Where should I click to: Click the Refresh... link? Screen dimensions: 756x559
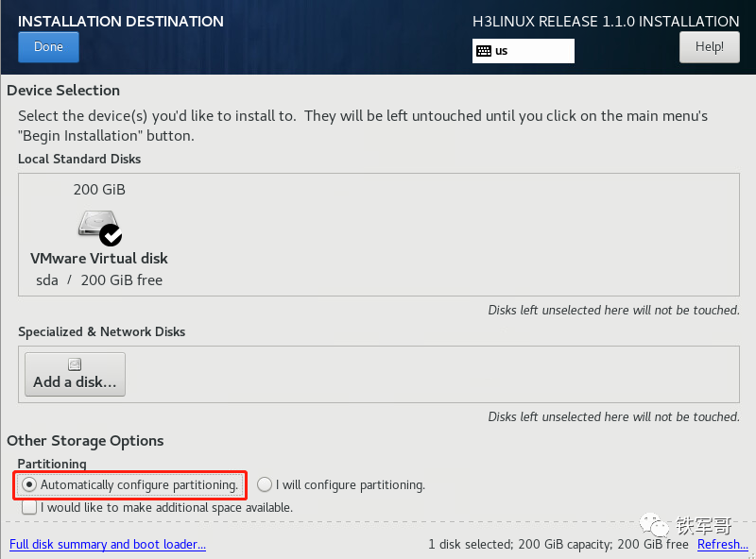click(722, 544)
